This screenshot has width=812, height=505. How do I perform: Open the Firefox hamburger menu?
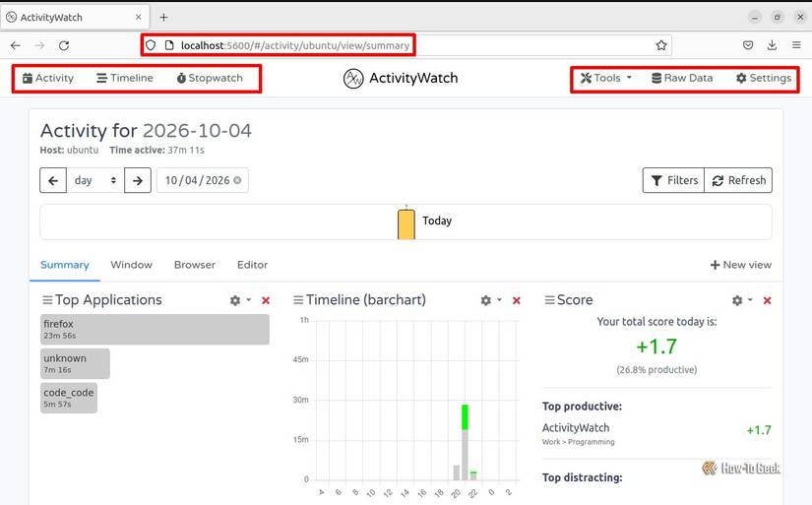(x=796, y=45)
